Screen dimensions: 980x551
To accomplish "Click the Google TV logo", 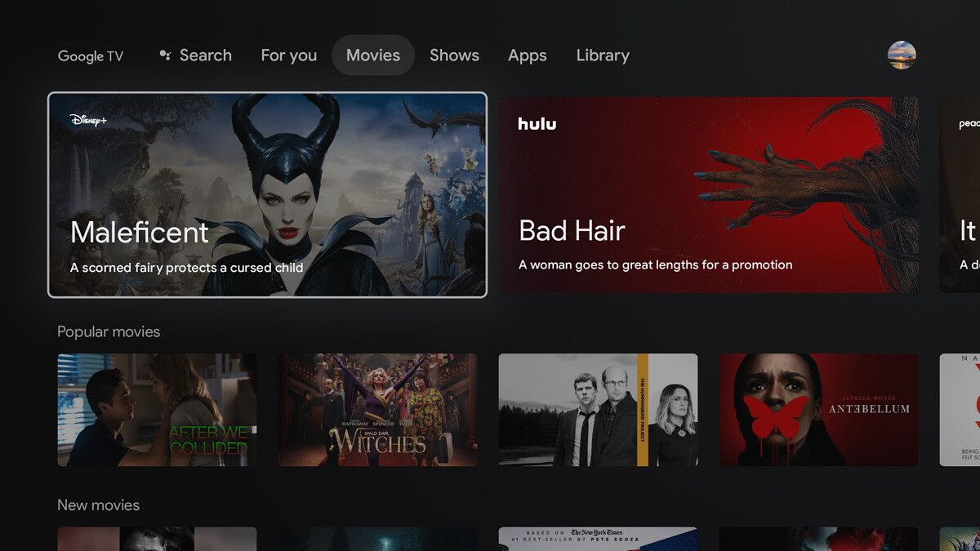I will (90, 55).
